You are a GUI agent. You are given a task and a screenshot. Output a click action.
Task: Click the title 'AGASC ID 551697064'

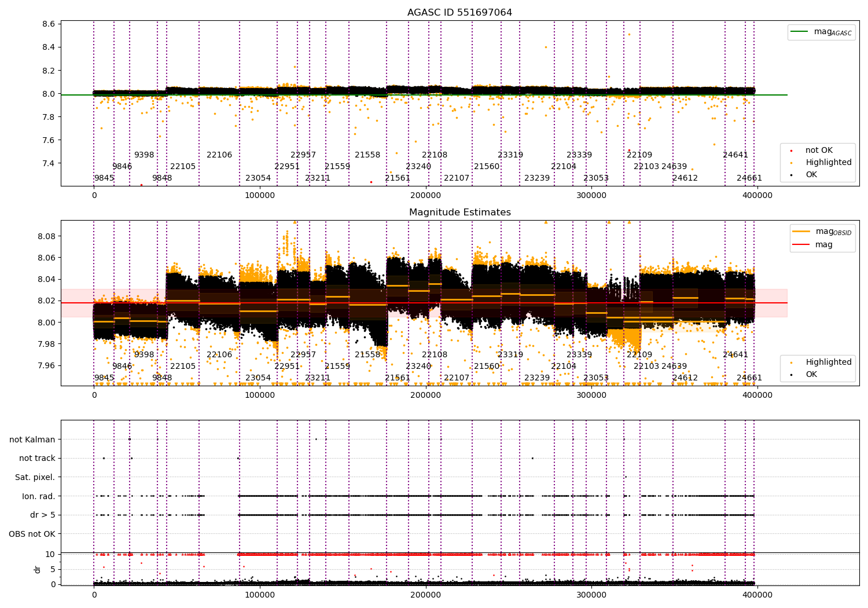pyautogui.click(x=459, y=13)
